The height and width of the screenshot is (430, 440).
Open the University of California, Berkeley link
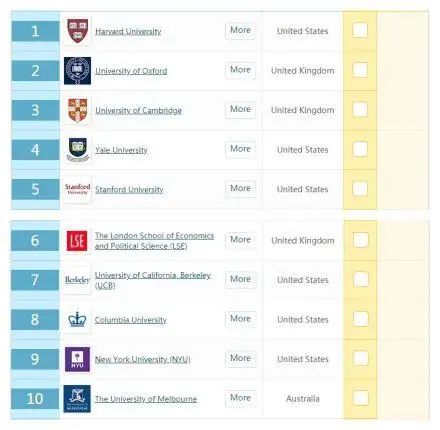(153, 280)
